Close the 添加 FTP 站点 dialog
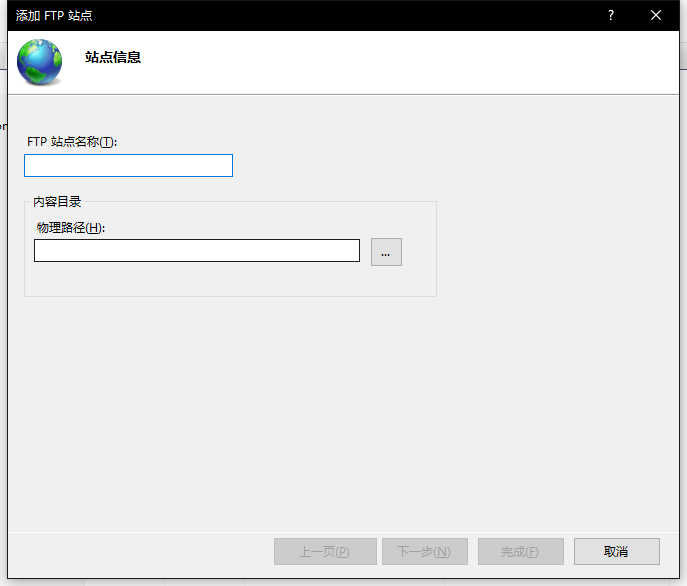Image resolution: width=687 pixels, height=586 pixels. tap(656, 15)
